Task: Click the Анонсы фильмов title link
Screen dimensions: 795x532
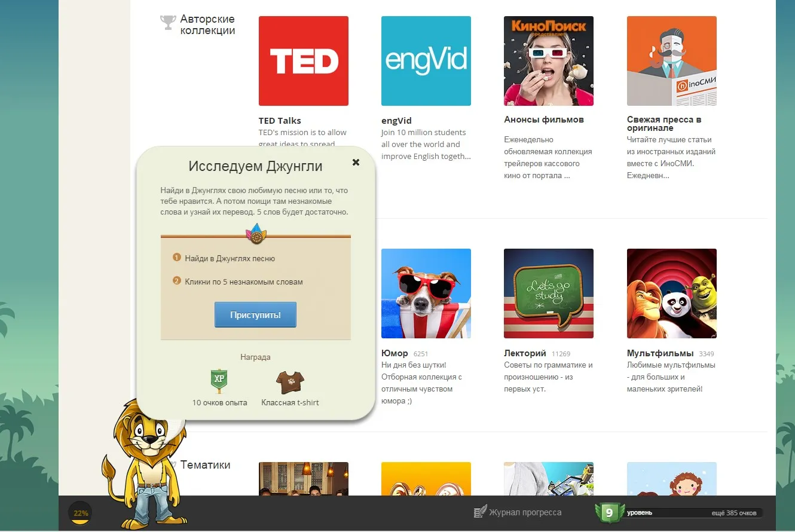Action: click(543, 120)
